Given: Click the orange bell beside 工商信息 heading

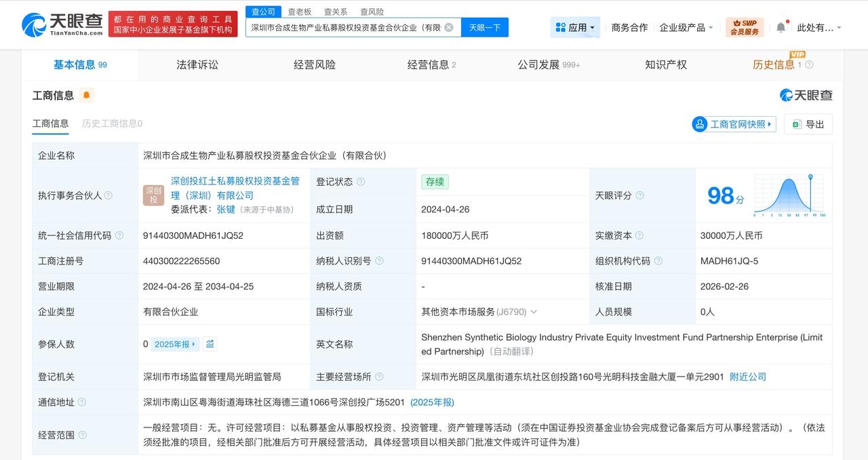Looking at the screenshot, I should [x=85, y=95].
